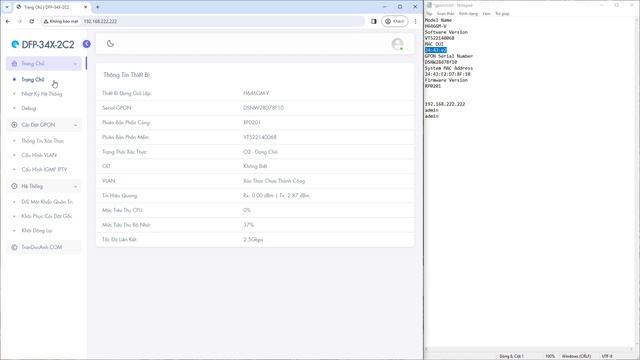
Task: Click the Hệ Thống section icon
Action: tap(14, 186)
